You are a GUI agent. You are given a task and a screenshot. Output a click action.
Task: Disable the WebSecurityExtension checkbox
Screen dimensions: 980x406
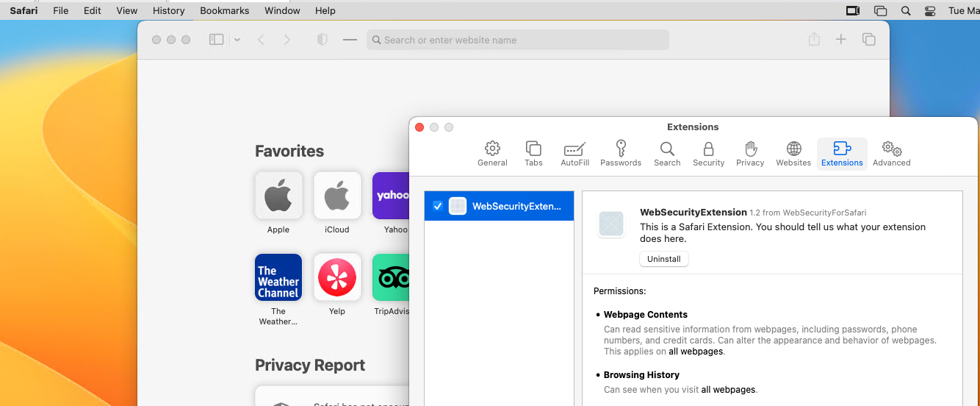tap(438, 206)
